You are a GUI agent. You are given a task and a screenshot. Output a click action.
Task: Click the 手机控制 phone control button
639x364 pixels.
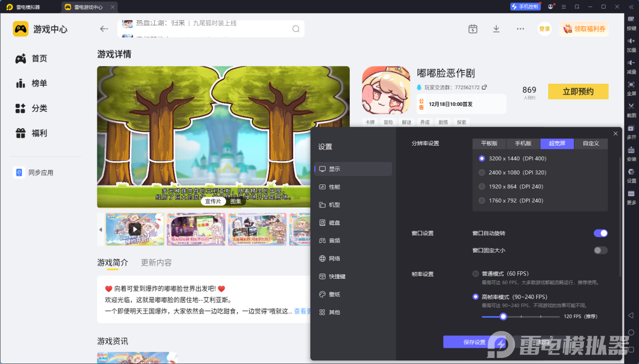525,7
